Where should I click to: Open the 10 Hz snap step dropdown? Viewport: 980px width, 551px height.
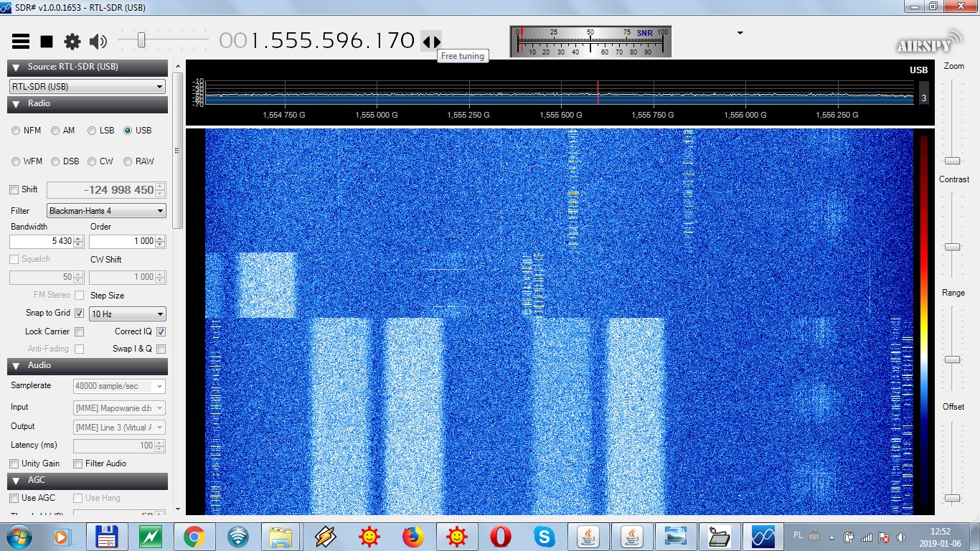(x=128, y=314)
